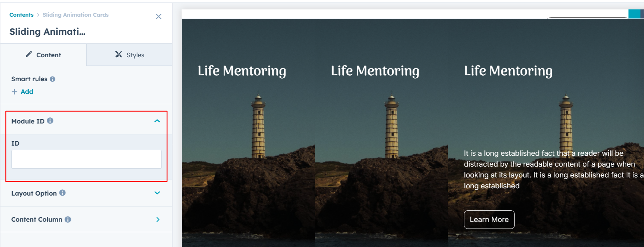Select the Content tab
The height and width of the screenshot is (247, 644).
point(43,55)
